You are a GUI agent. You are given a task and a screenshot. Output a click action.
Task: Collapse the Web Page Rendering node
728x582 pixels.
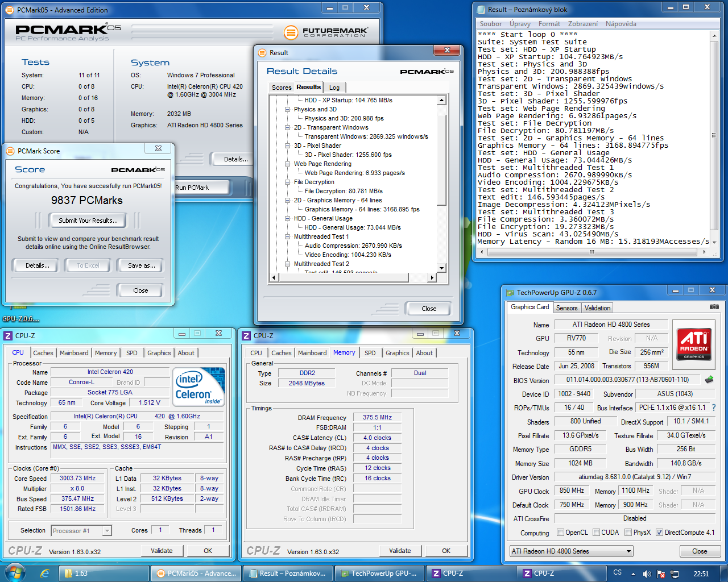pyautogui.click(x=288, y=164)
